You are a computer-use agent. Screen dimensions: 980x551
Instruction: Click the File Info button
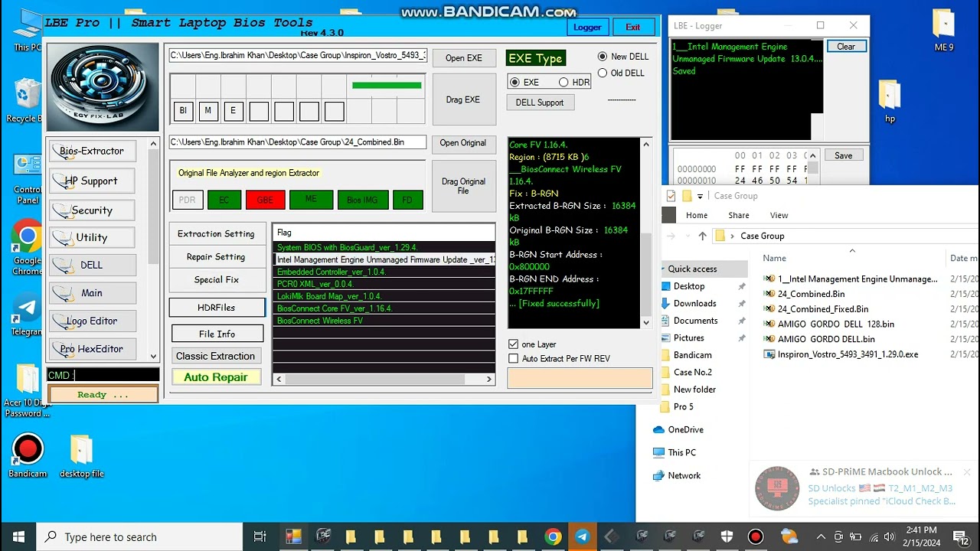217,334
